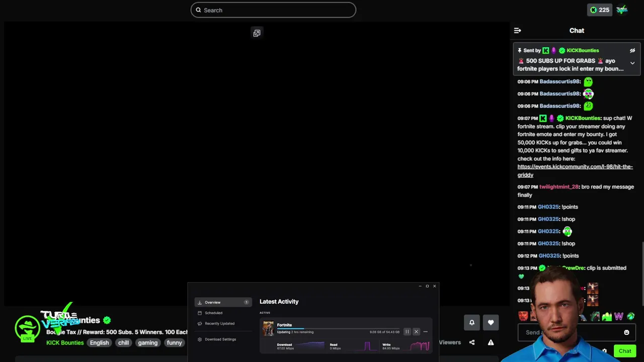644x362 pixels.
Task: Click the green emote in GH0325's message
Action: [x=568, y=231]
